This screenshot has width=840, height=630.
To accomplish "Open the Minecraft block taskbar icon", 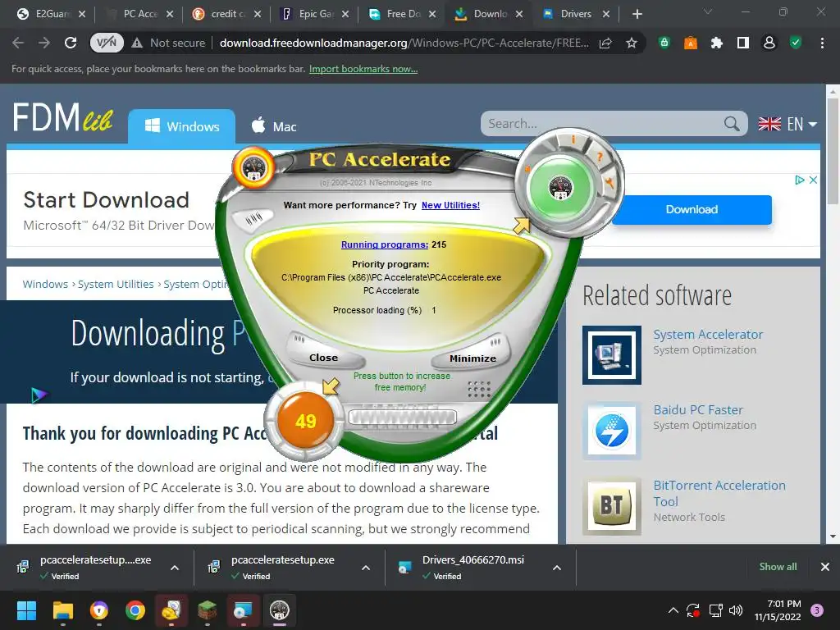I will (208, 610).
